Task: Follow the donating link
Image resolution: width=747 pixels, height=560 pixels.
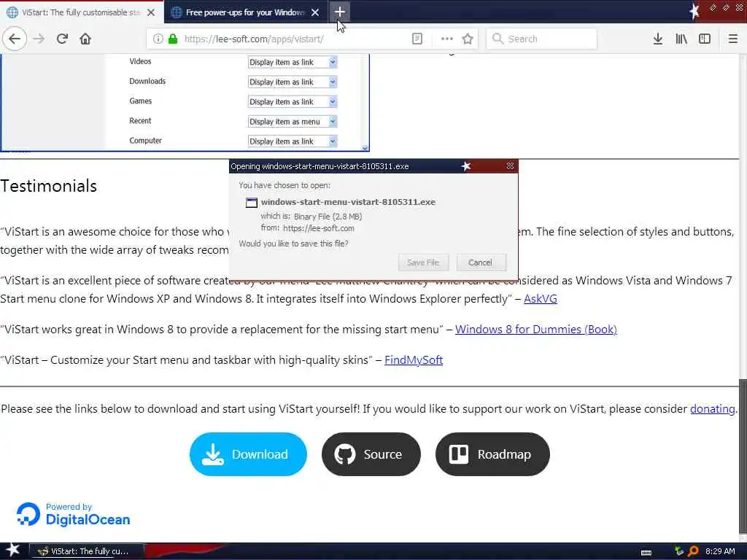Action: pyautogui.click(x=713, y=408)
